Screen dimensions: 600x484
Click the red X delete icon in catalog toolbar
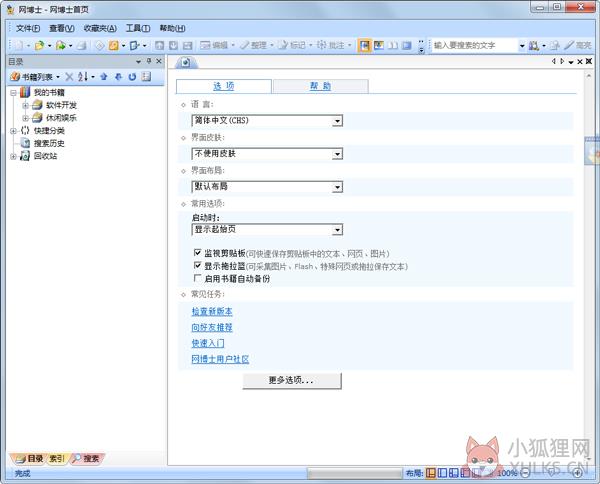pos(69,77)
